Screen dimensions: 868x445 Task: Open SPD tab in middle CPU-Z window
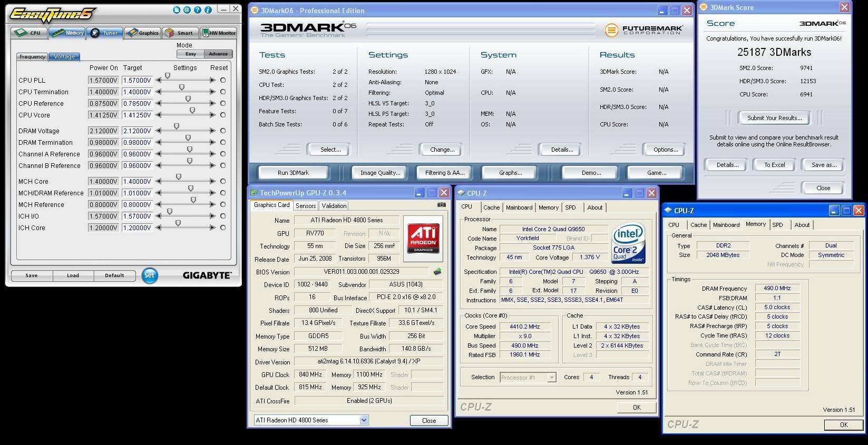click(570, 207)
